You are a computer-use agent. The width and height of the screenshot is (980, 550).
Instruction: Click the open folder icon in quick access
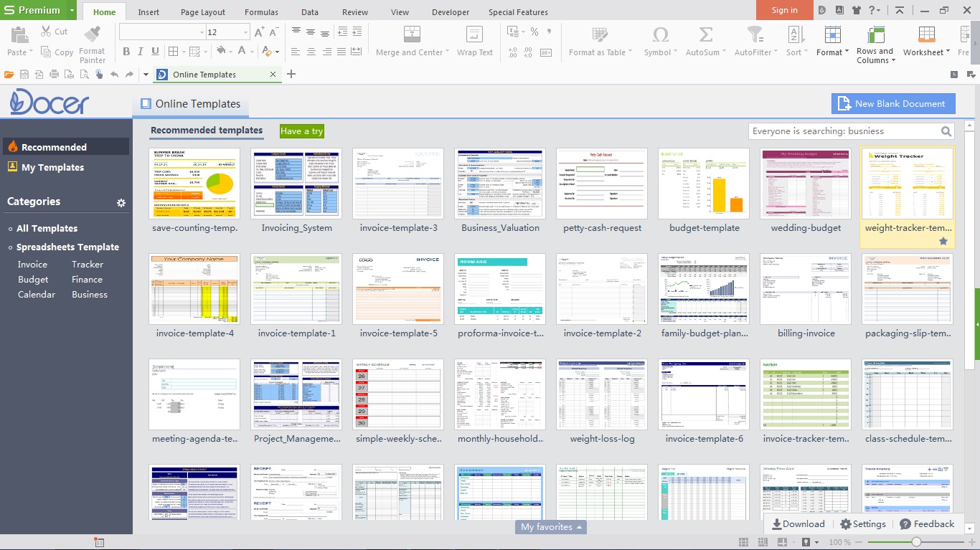(x=9, y=75)
